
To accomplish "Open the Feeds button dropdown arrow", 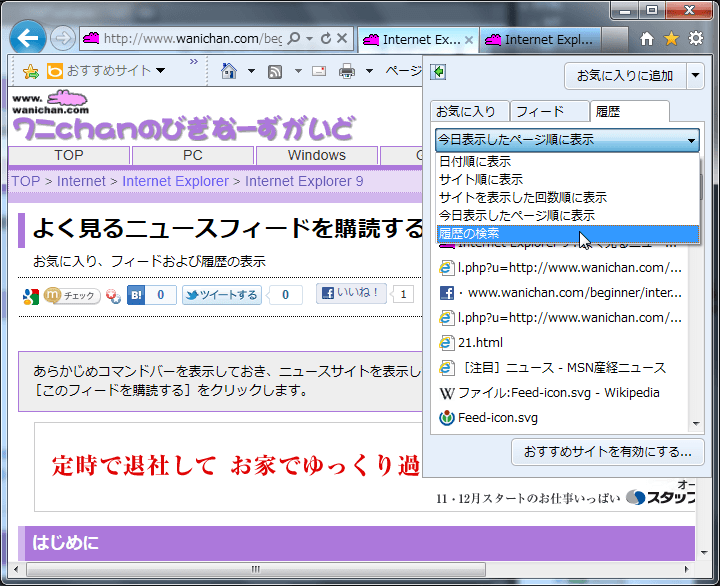I will [298, 71].
